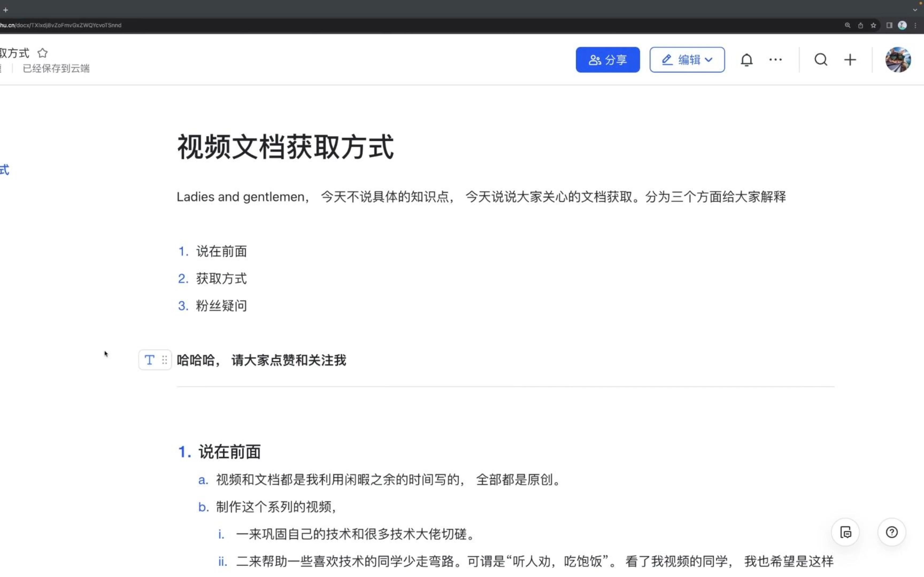This screenshot has width=924, height=577.
Task: Open the ... more options menu
Action: 775,60
